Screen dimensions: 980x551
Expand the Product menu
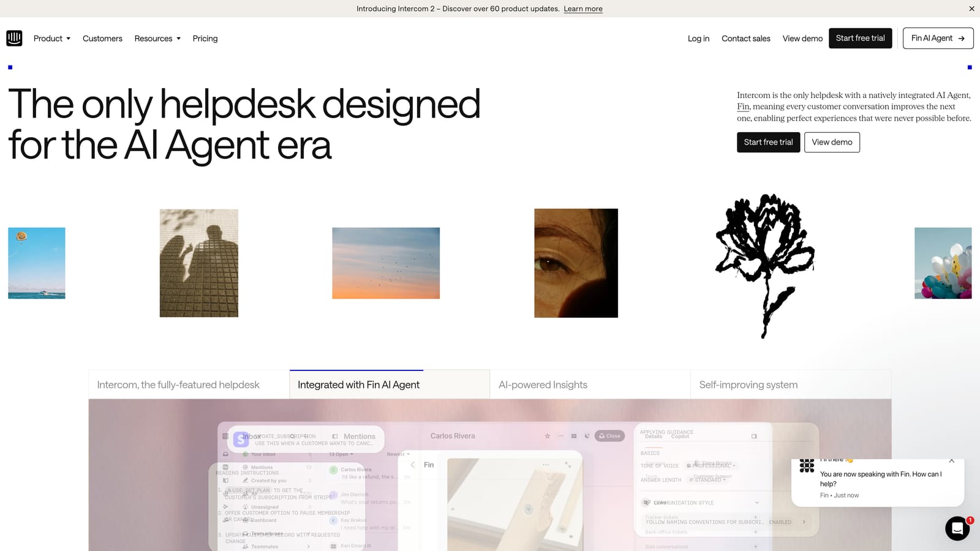pyautogui.click(x=52, y=39)
